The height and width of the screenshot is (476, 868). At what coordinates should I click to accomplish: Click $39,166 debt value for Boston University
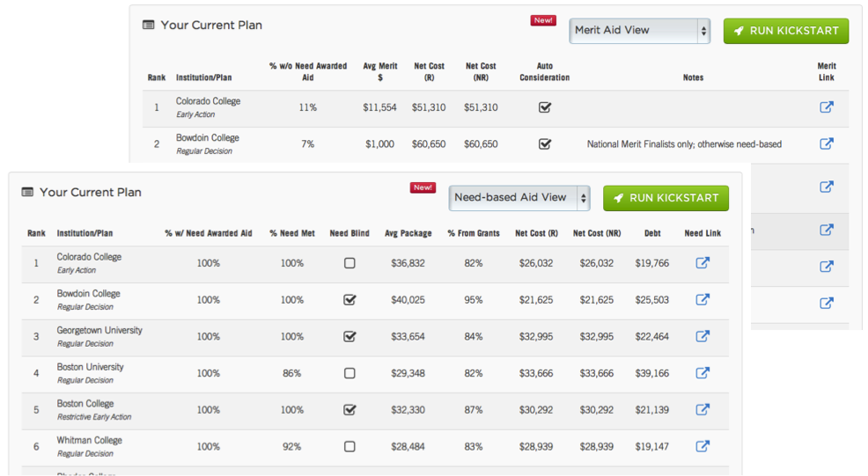coord(652,373)
